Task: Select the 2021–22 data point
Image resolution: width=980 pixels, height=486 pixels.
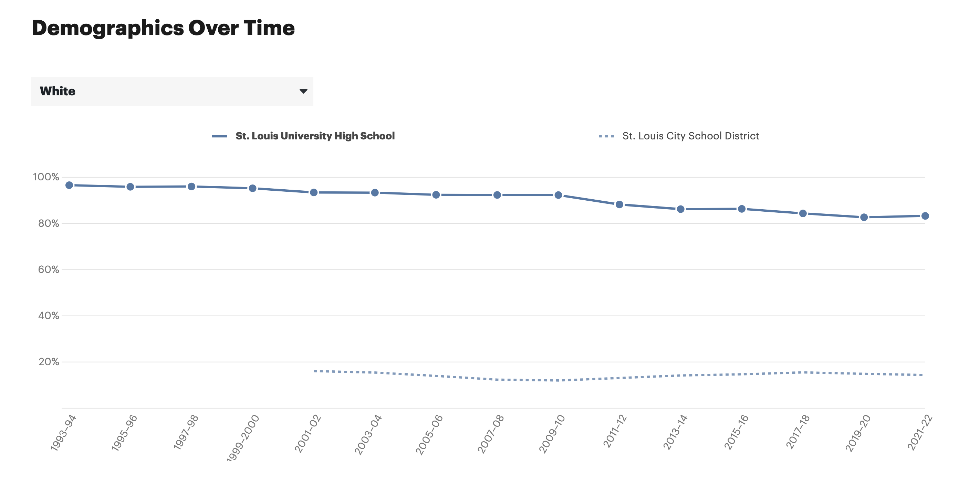Action: 925,216
